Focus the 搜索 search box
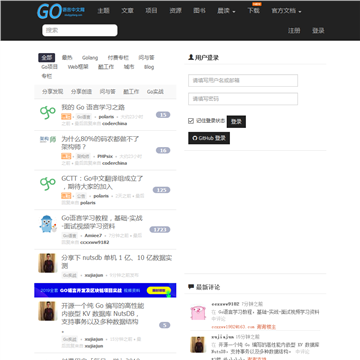Screen dimensions: 360x360 coord(80,30)
